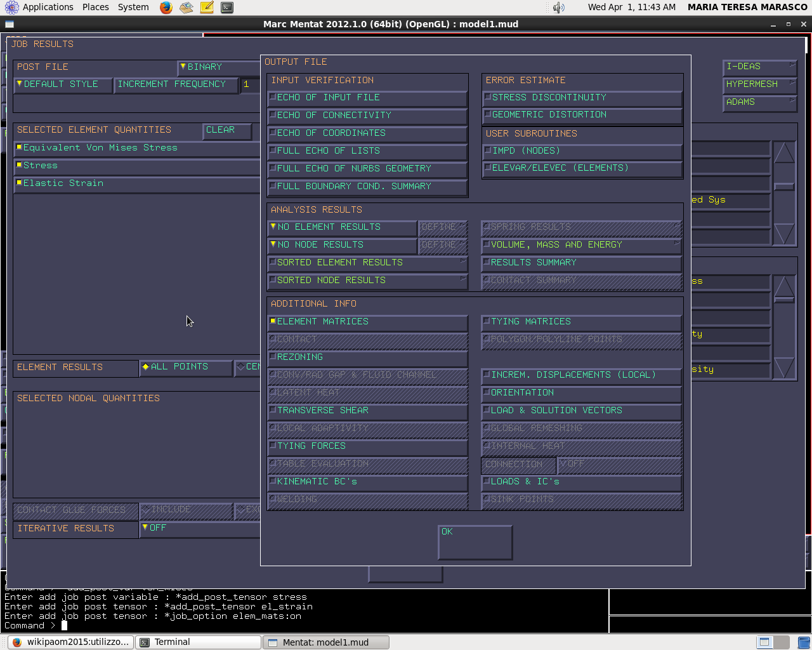Open the Default Style dropdown
This screenshot has width=812, height=650.
(63, 85)
